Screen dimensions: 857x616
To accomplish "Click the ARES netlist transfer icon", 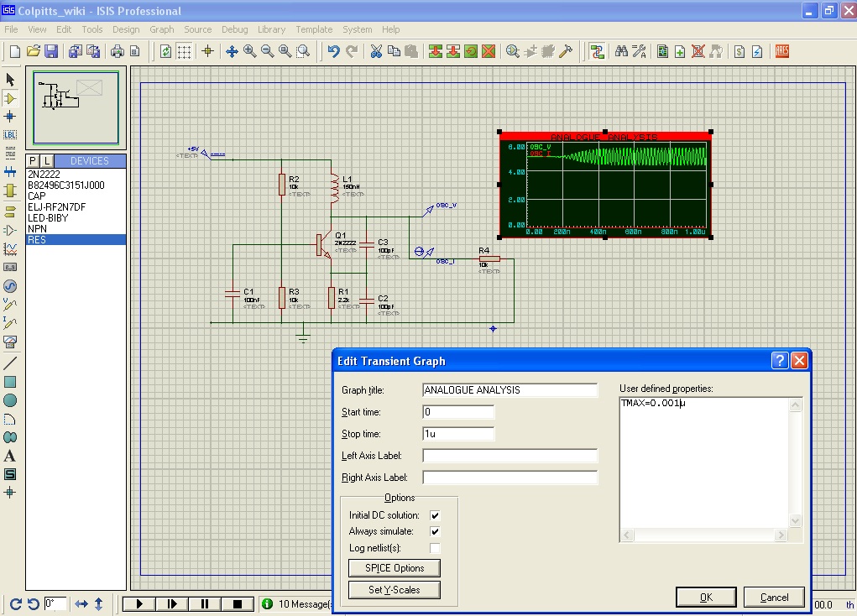I will (782, 51).
